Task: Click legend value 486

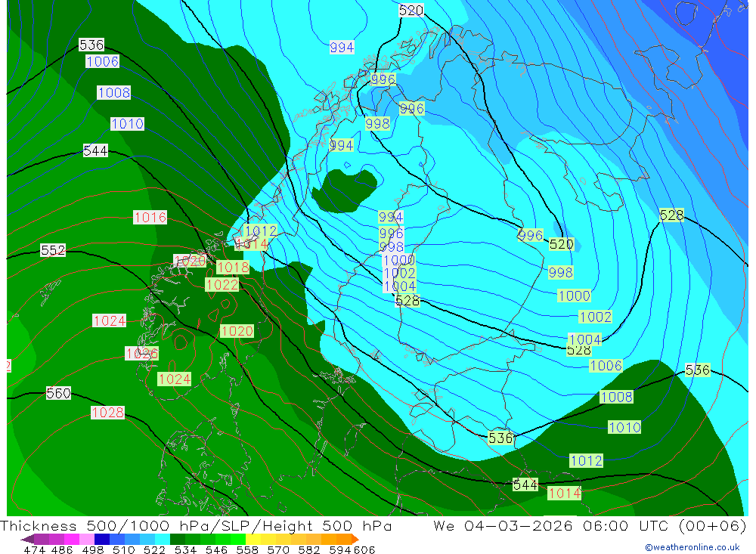Action: pos(62,549)
